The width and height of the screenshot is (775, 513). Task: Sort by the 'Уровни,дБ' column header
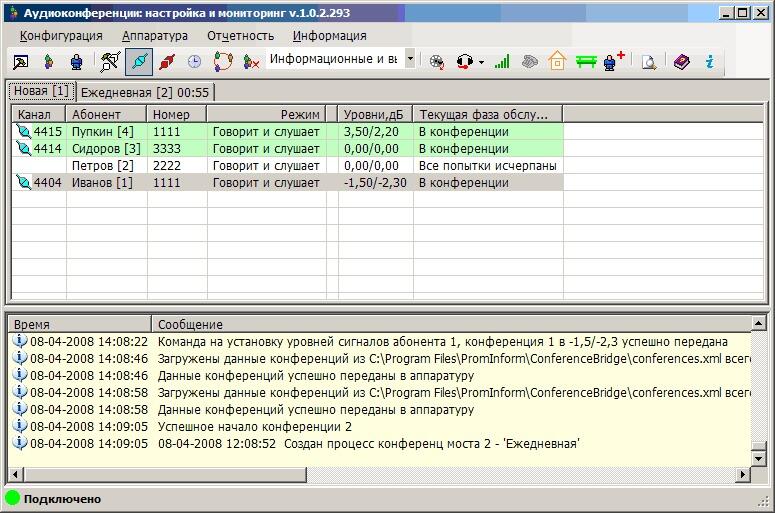click(x=375, y=114)
